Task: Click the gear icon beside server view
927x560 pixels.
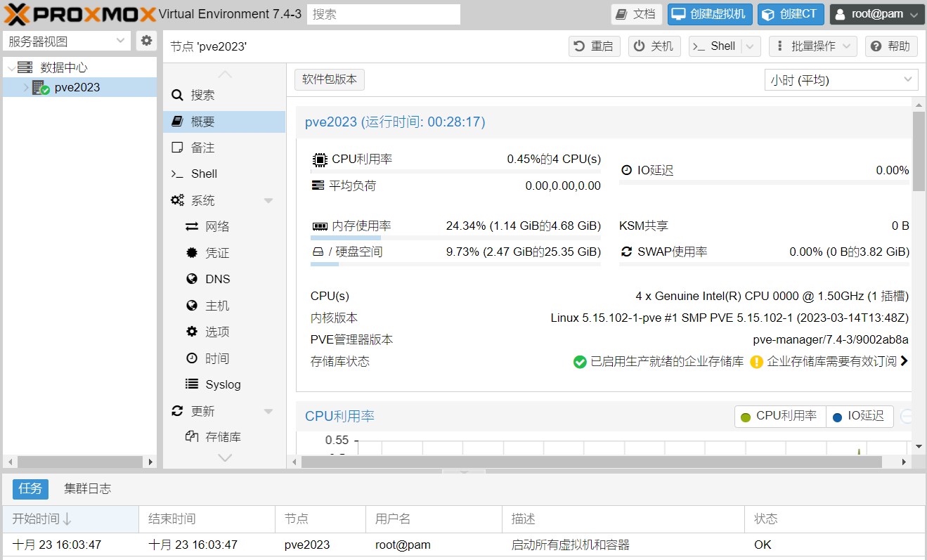Action: pyautogui.click(x=146, y=41)
